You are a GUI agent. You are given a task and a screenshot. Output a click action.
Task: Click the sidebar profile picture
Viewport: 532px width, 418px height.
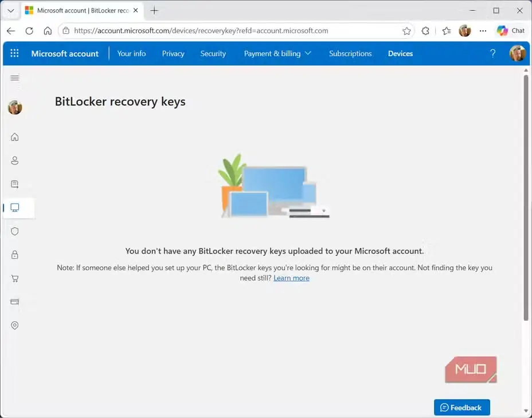[x=14, y=108]
